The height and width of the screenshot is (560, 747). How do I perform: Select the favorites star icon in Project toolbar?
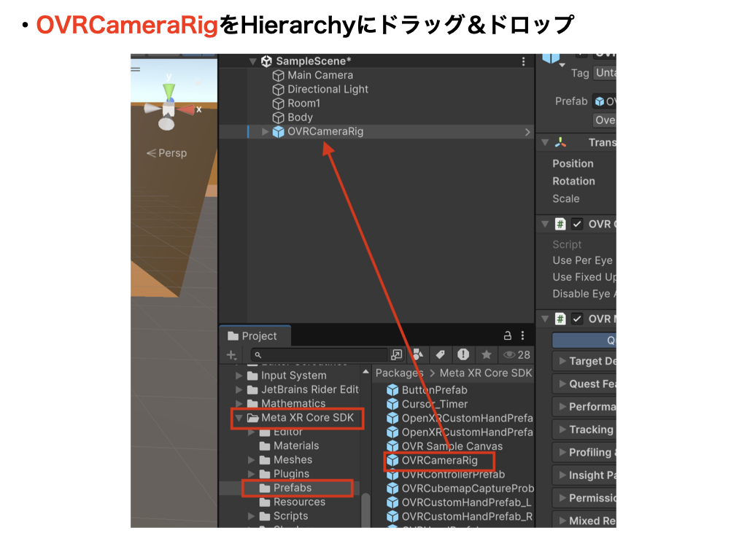(x=486, y=355)
